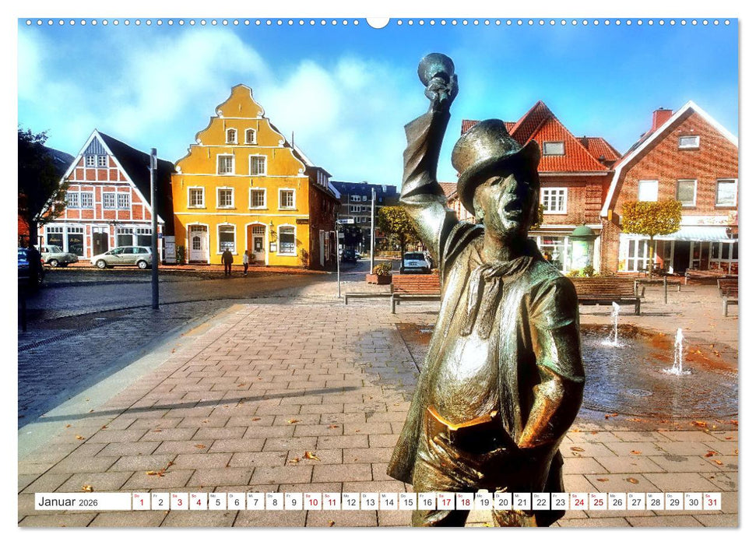Select date 1 in the calendar strip

(140, 502)
